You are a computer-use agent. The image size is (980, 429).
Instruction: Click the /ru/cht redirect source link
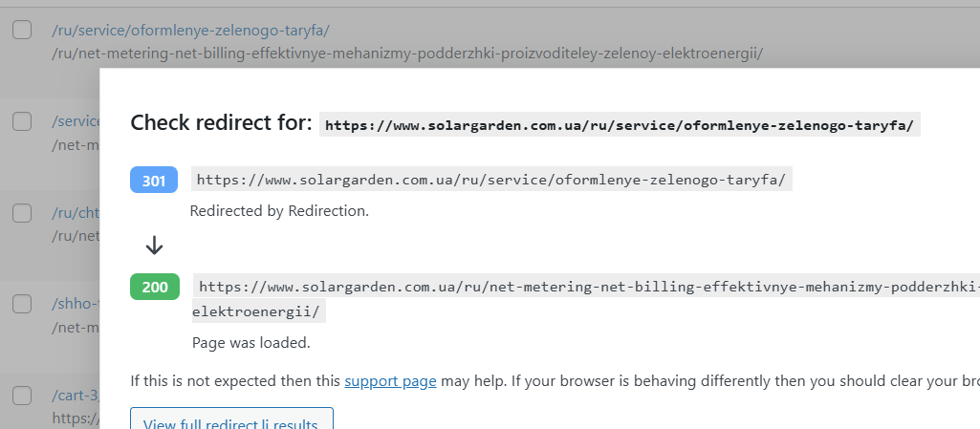[x=76, y=213]
